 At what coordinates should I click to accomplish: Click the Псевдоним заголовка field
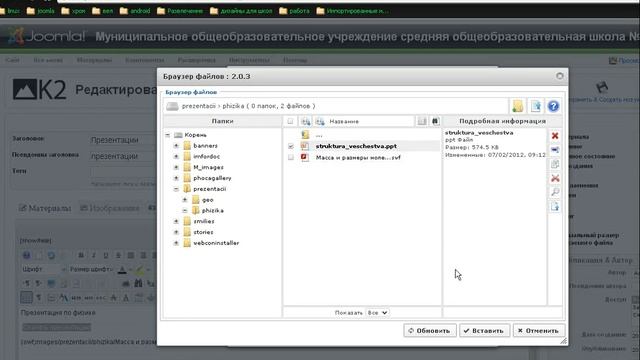click(x=123, y=156)
